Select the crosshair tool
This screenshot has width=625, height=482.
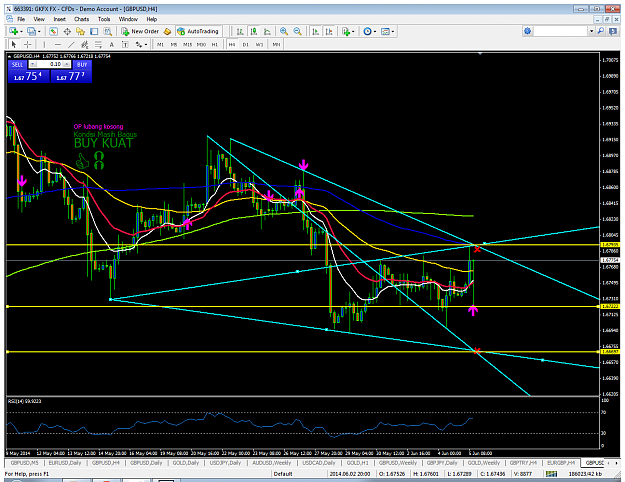[x=27, y=44]
